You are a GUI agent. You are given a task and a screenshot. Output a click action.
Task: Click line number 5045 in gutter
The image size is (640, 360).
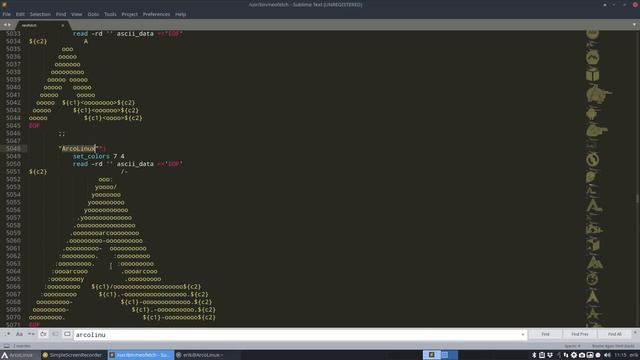click(13, 126)
